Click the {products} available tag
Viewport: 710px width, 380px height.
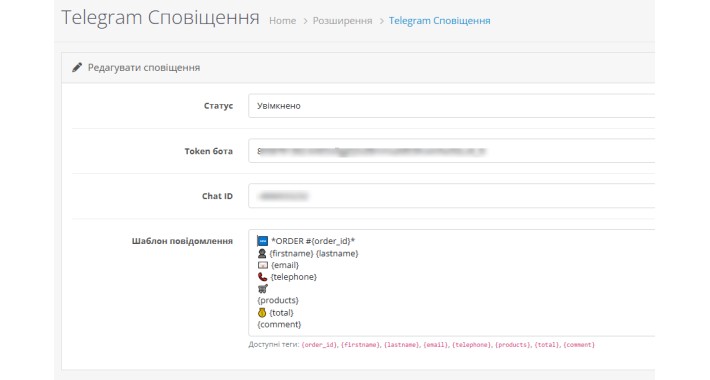pyautogui.click(x=513, y=345)
